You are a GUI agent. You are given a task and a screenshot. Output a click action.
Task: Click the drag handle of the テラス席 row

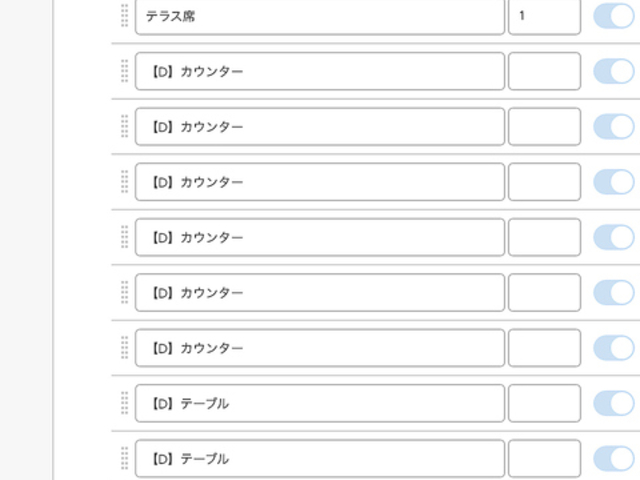(124, 16)
